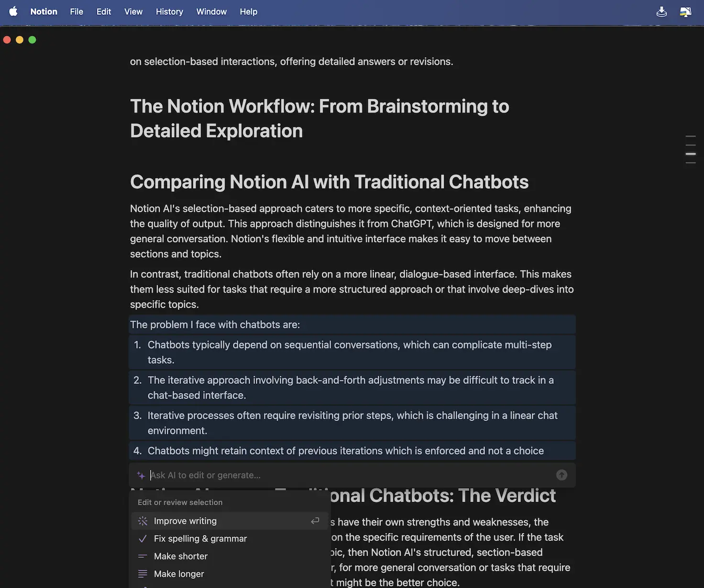704x588 pixels.
Task: Click the return arrow icon beside Improve writing
Action: 315,521
